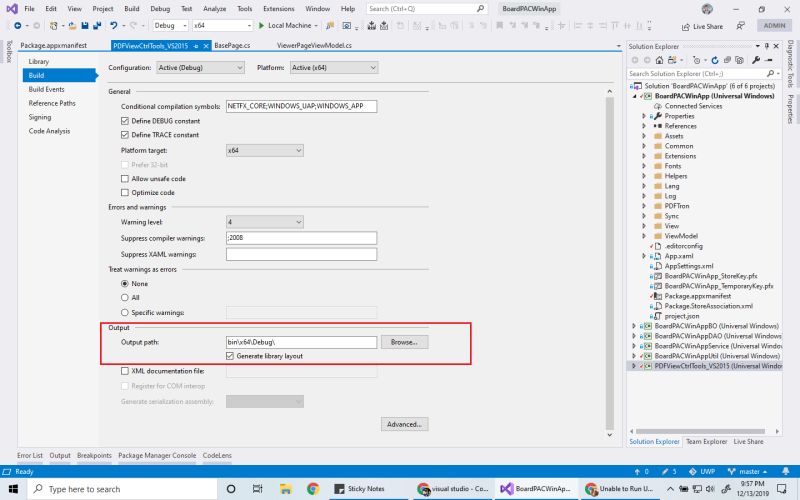The width and height of the screenshot is (800, 500).
Task: Click the Save All toolbar icon
Action: pos(96,26)
